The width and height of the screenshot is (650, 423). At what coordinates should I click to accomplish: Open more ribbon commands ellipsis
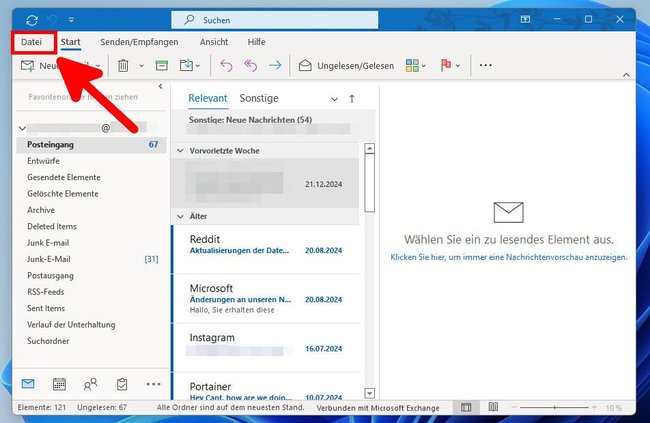(x=485, y=65)
